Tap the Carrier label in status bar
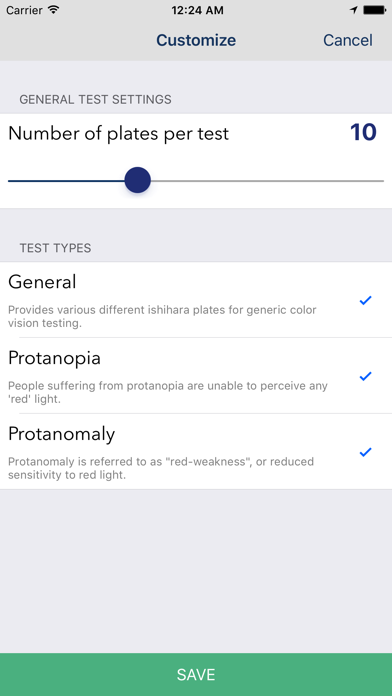The width and height of the screenshot is (392, 696). tap(24, 10)
